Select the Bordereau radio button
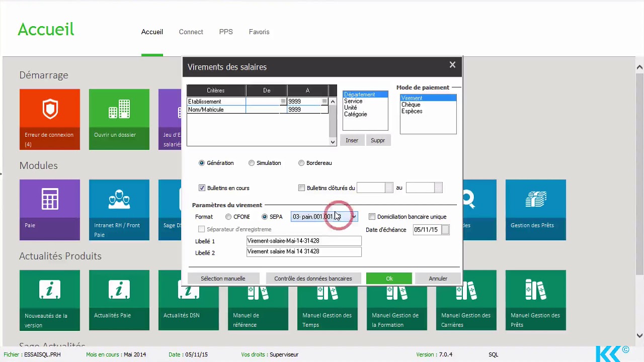644x362 pixels. pos(301,163)
